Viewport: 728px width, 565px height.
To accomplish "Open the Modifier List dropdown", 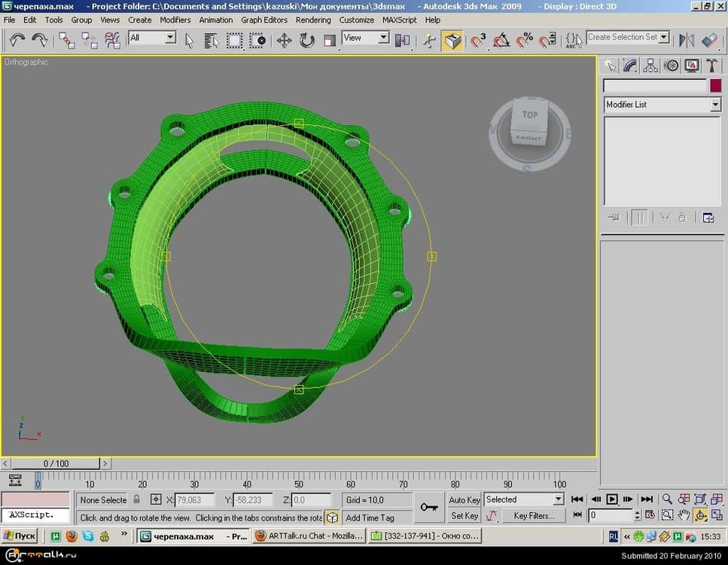I will click(715, 105).
